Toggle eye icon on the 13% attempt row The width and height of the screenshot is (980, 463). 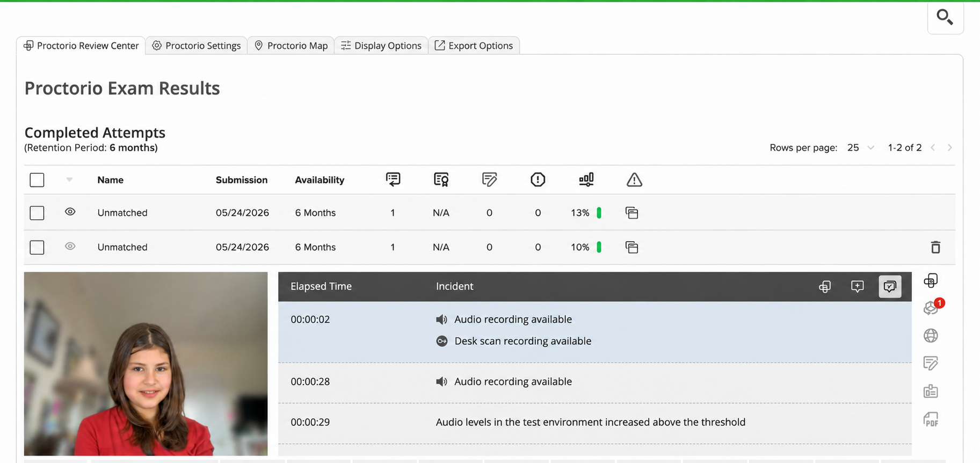coord(70,212)
